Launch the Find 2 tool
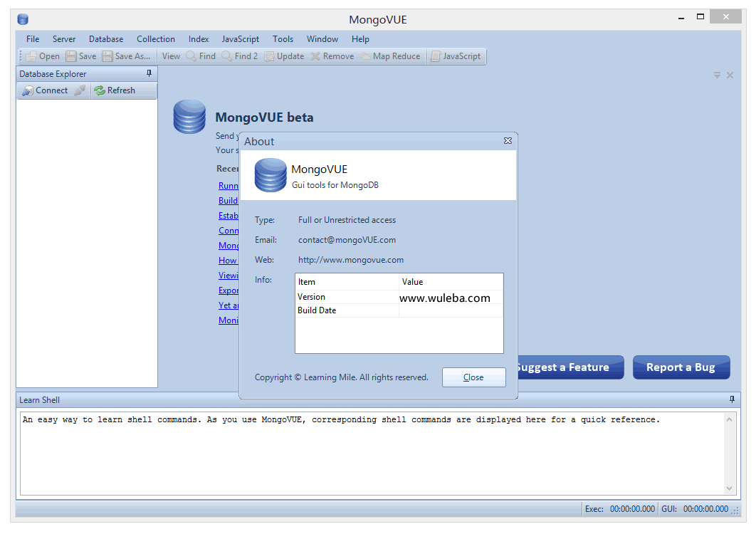This screenshot has width=756, height=534. pyautogui.click(x=240, y=56)
